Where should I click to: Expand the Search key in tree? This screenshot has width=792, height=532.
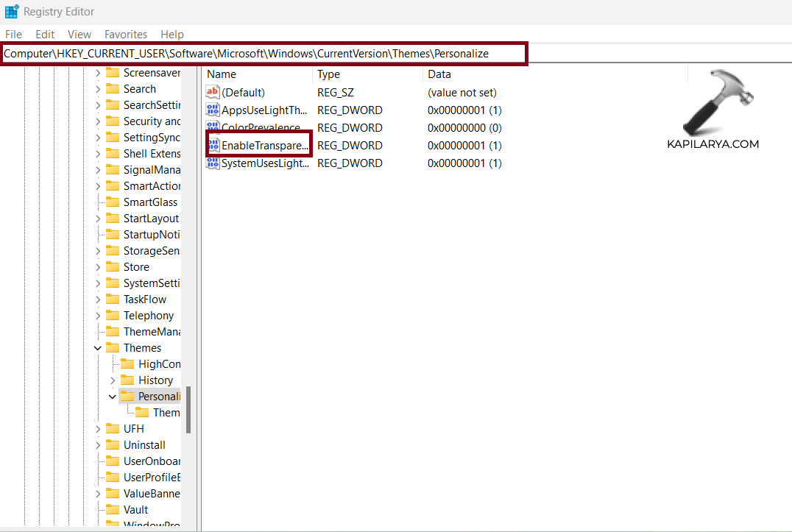pos(98,89)
